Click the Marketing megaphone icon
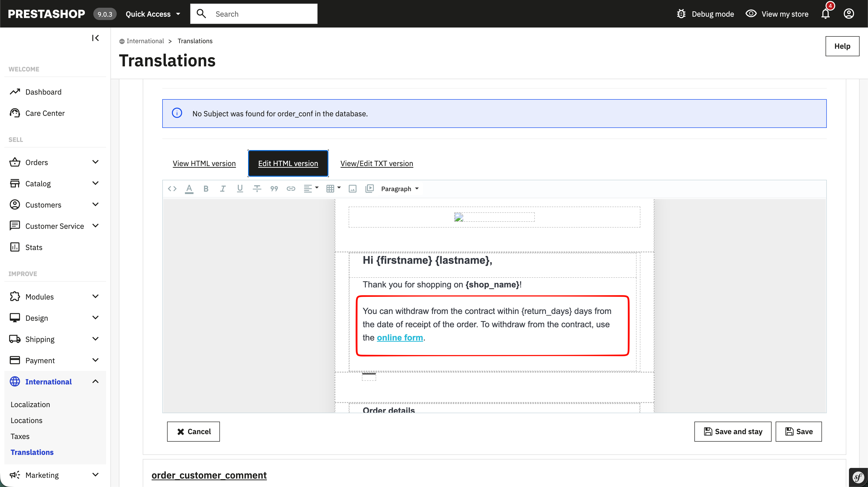This screenshot has height=487, width=868. (x=15, y=475)
